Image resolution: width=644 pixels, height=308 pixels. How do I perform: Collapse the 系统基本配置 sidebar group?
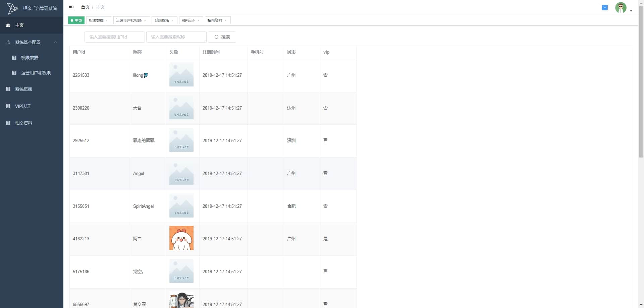click(x=32, y=42)
